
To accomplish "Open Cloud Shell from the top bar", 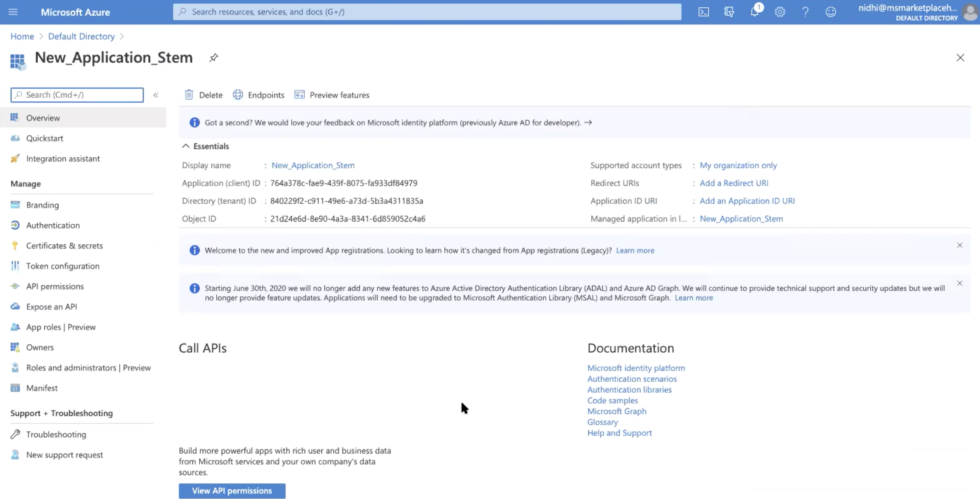I will pos(703,12).
